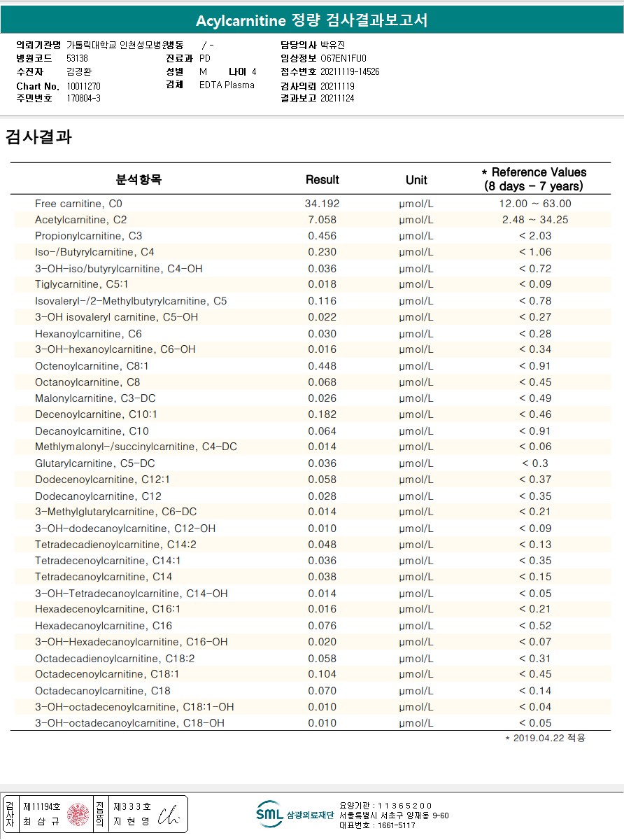Click the 검사결과 section heading
The height and width of the screenshot is (840, 624).
click(x=38, y=136)
